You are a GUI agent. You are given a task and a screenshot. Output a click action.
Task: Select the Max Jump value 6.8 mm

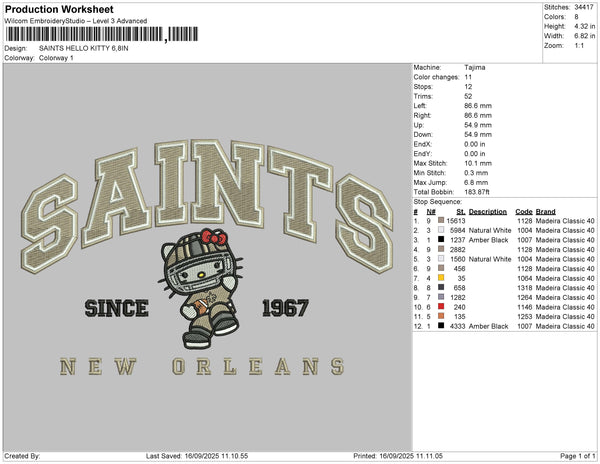pos(476,182)
